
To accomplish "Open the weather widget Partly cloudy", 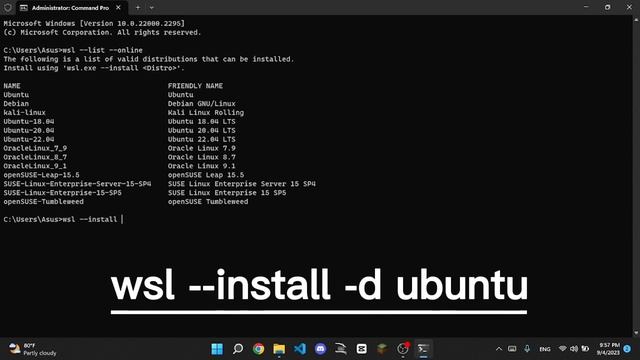I will [33, 349].
